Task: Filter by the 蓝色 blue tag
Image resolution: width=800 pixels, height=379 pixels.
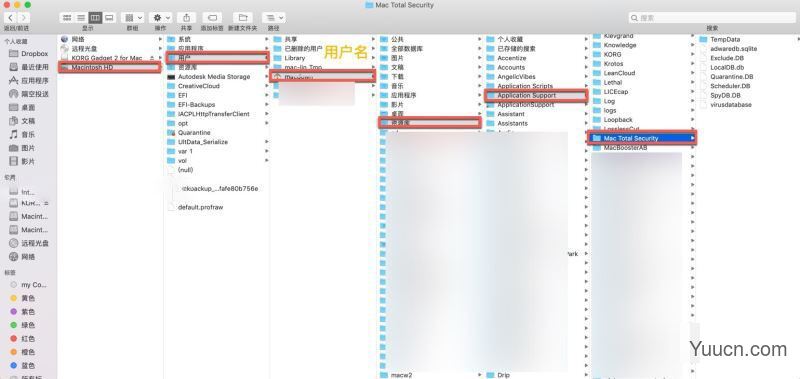Action: (23, 366)
